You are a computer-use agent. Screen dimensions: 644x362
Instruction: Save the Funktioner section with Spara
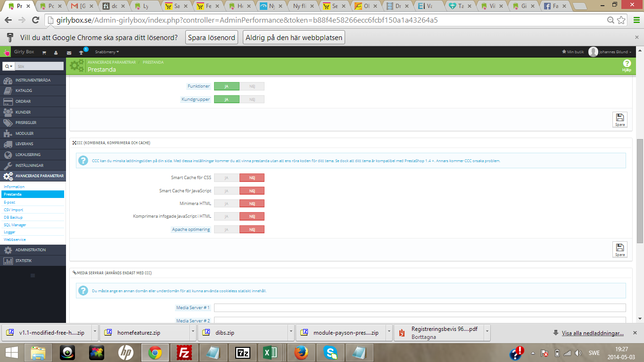pos(620,120)
